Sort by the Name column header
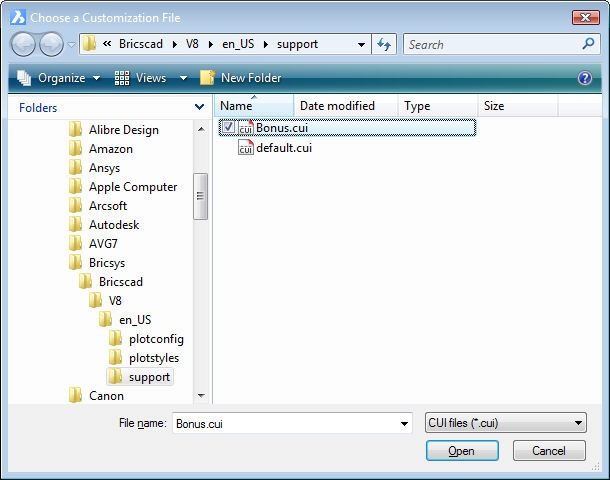This screenshot has width=610, height=480. pyautogui.click(x=254, y=106)
